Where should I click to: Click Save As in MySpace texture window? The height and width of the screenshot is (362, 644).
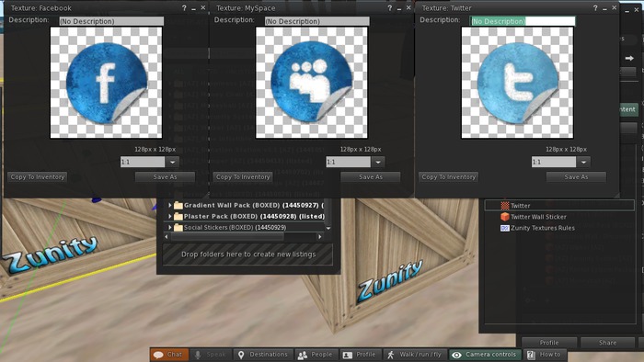pos(371,176)
